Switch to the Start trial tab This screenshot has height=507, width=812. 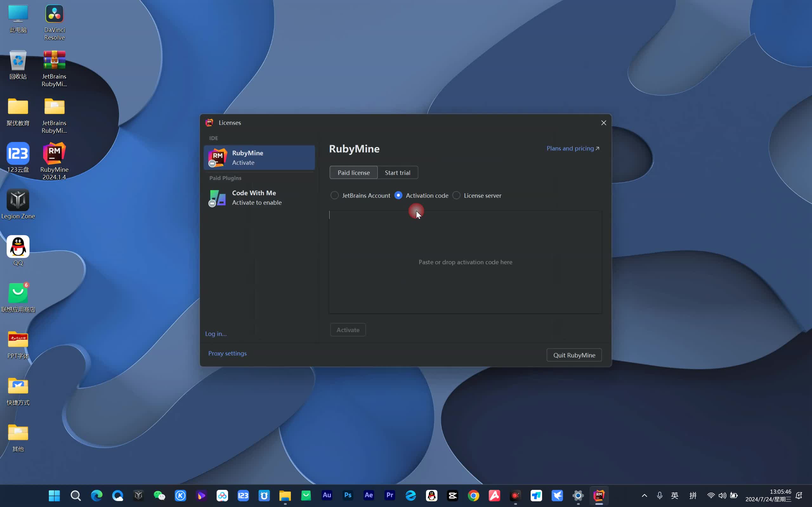[397, 173]
